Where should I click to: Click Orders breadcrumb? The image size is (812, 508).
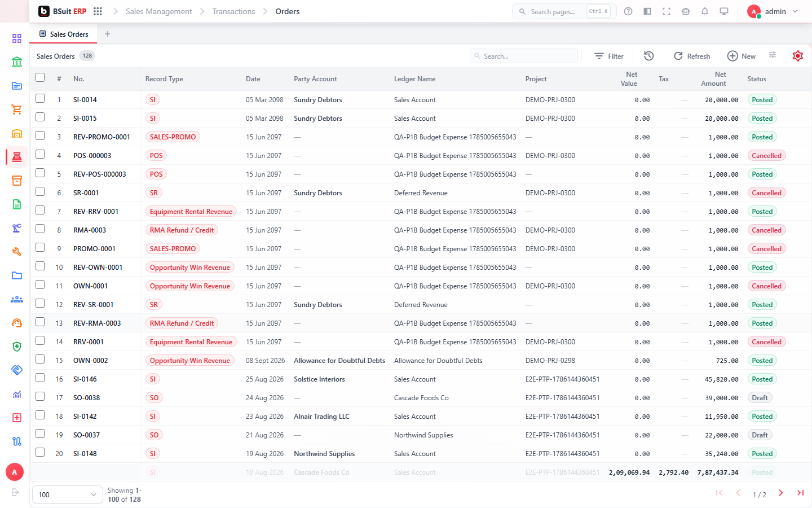tap(288, 11)
